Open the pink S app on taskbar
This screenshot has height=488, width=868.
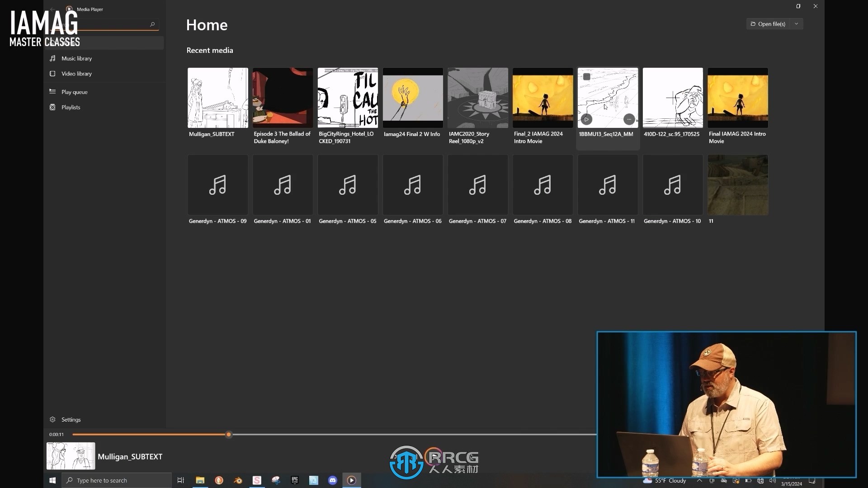coord(257,480)
